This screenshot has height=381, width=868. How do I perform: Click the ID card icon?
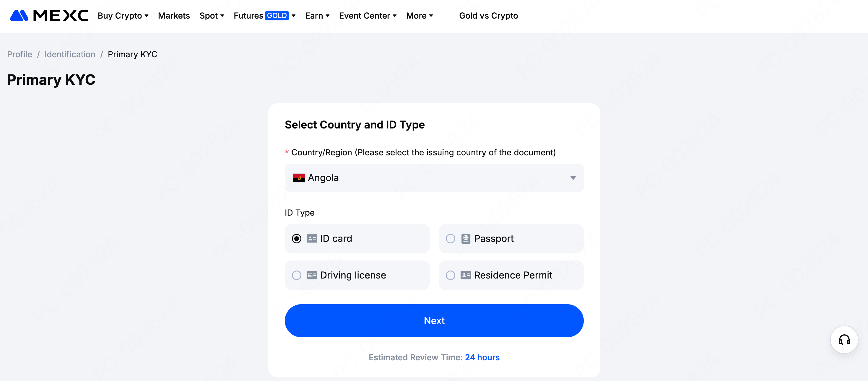(312, 239)
